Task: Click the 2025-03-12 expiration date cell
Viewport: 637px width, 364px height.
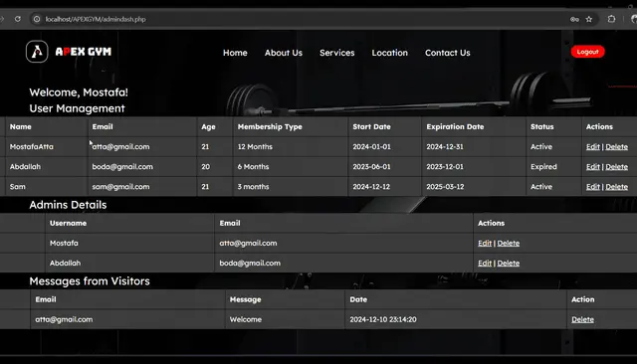Action: [x=445, y=187]
